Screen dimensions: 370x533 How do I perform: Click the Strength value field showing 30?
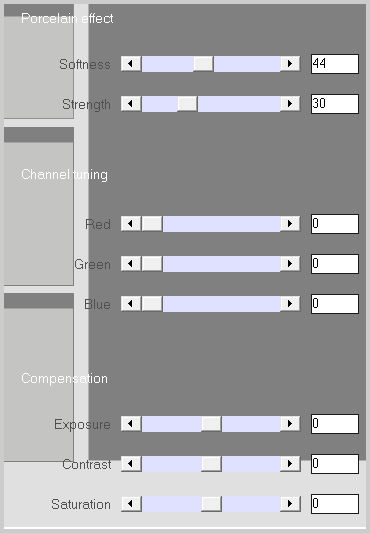pos(335,104)
